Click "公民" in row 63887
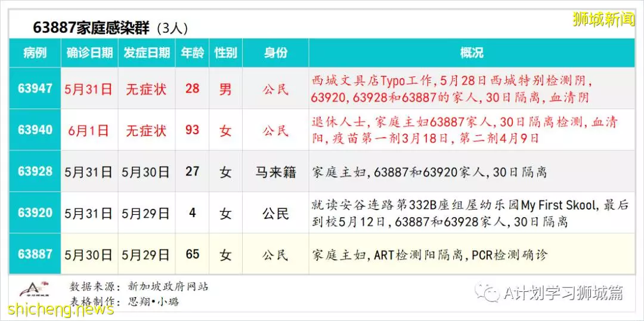The image size is (644, 321). [275, 255]
